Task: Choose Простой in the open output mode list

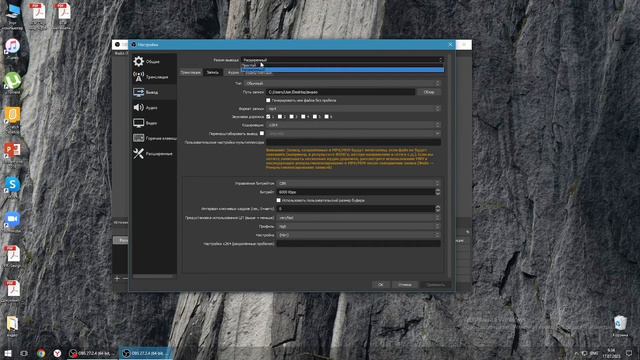Action: click(x=342, y=65)
